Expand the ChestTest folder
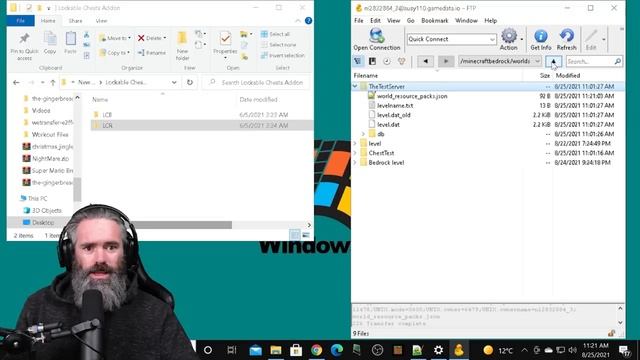 [x=355, y=153]
